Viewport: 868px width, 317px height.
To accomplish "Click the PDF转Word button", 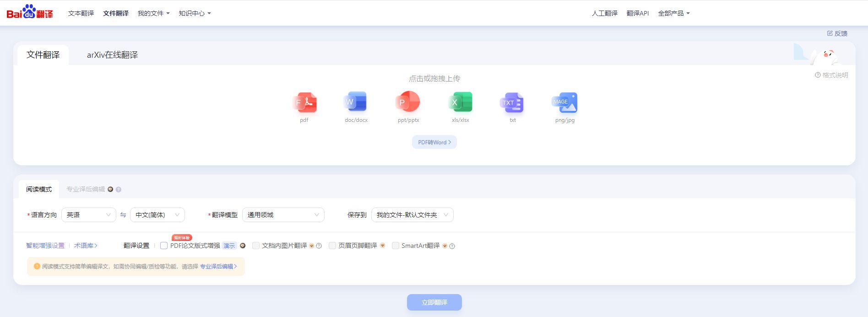I will pyautogui.click(x=434, y=142).
